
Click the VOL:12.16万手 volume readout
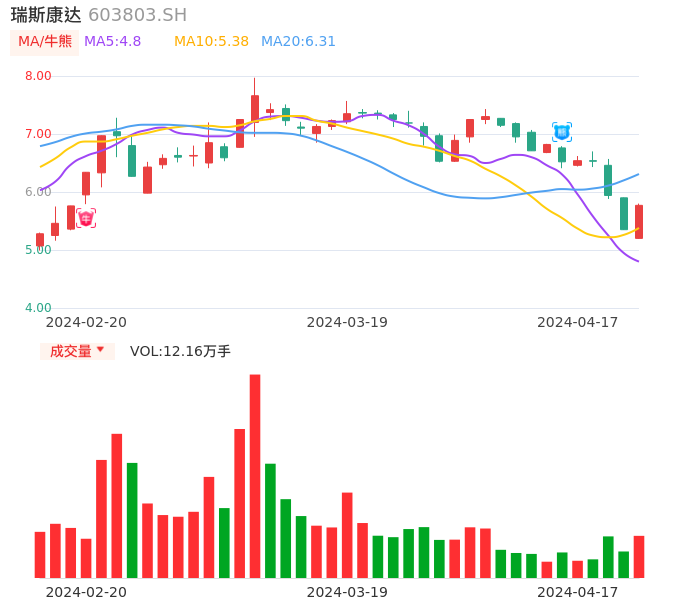[180, 351]
